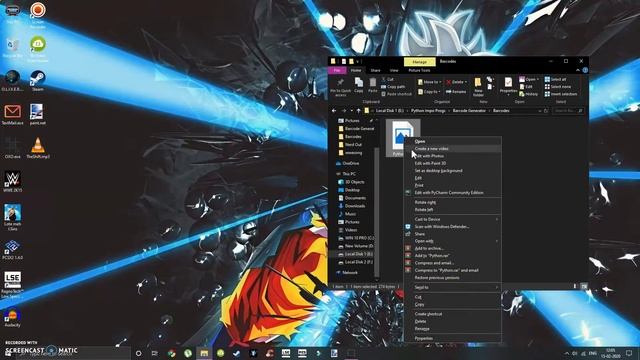Click File Explorer on the taskbar
The height and width of the screenshot is (360, 640).
(x=204, y=353)
